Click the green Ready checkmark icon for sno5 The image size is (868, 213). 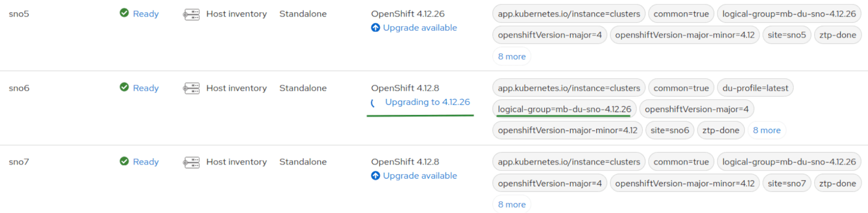tap(124, 13)
